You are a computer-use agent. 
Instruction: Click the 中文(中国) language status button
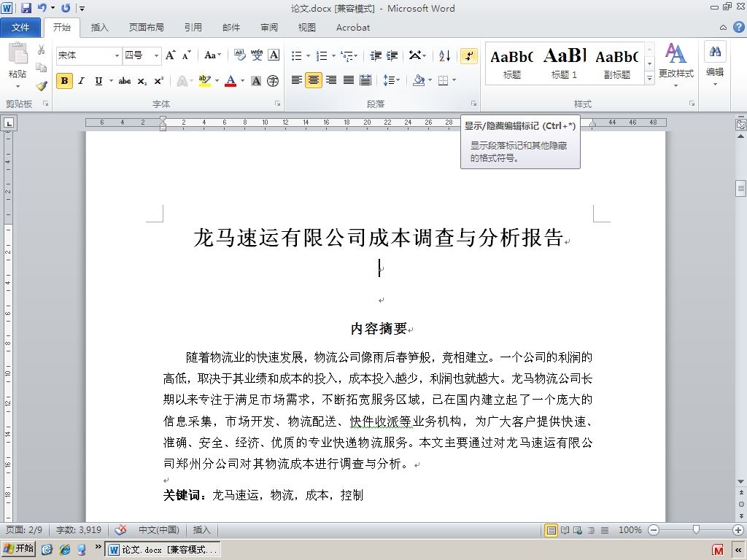point(158,530)
